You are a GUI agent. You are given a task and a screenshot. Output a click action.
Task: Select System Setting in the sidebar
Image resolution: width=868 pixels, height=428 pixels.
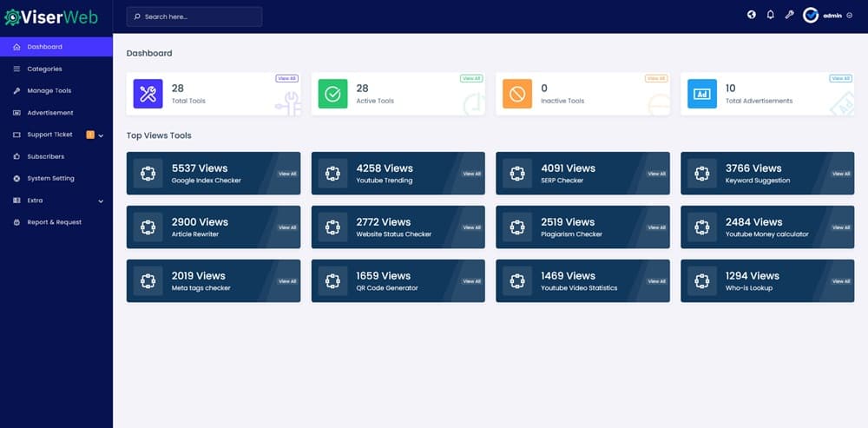coord(50,178)
